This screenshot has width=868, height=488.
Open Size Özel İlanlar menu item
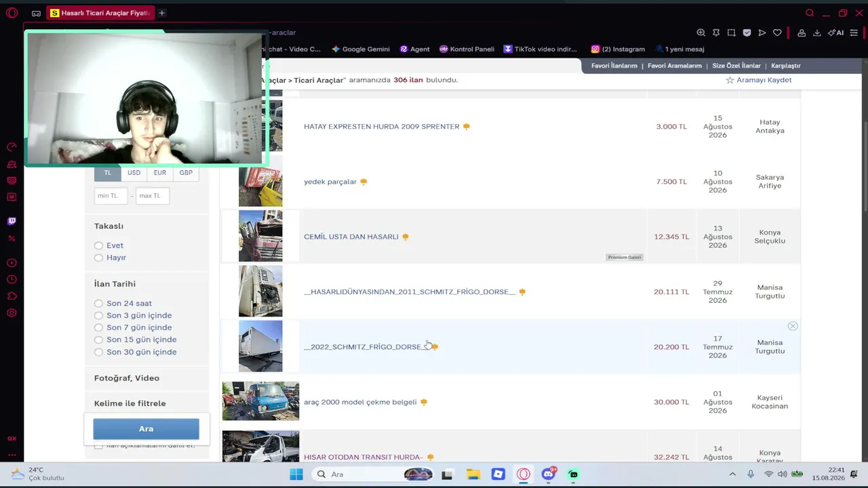[x=736, y=66]
